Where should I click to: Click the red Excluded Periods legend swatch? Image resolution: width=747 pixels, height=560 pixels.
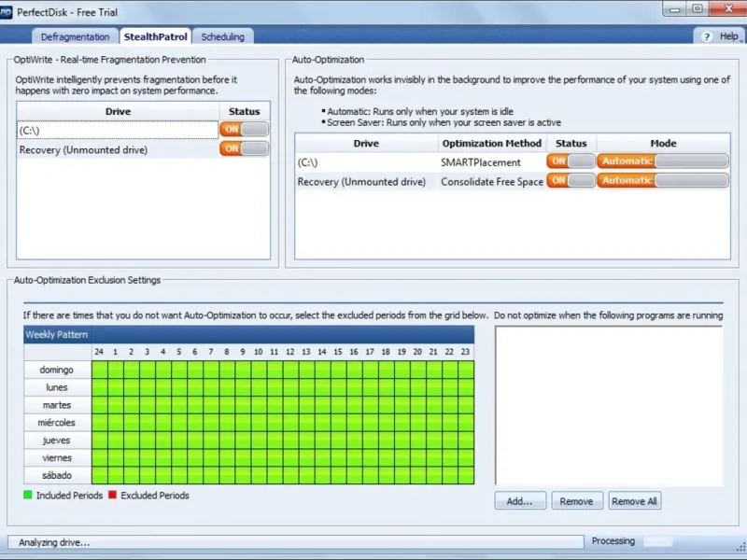(x=112, y=495)
